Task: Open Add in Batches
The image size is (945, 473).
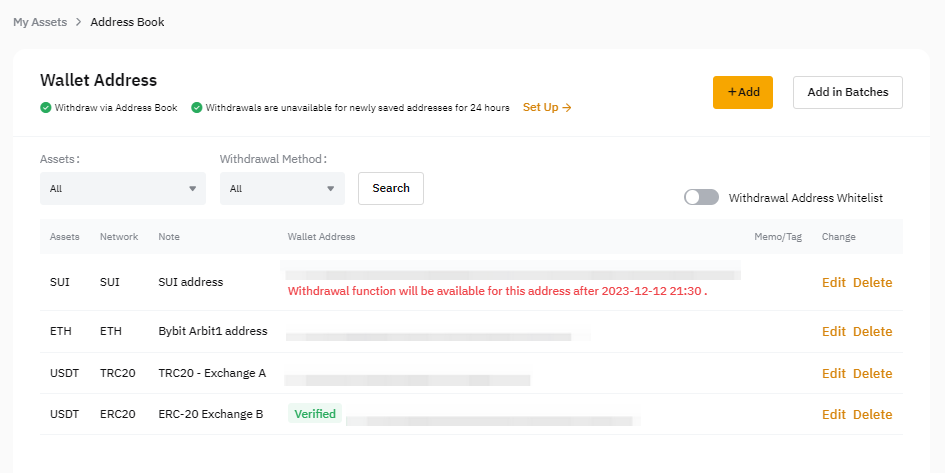Action: 847,92
